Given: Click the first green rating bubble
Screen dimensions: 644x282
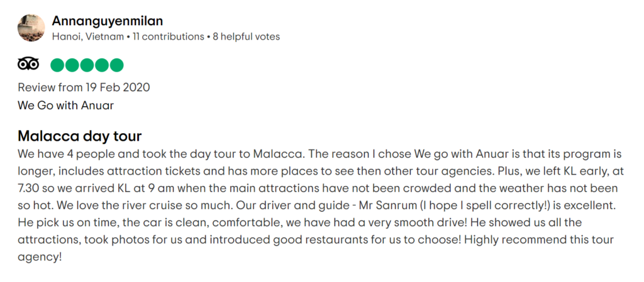Looking at the screenshot, I should 57,65.
